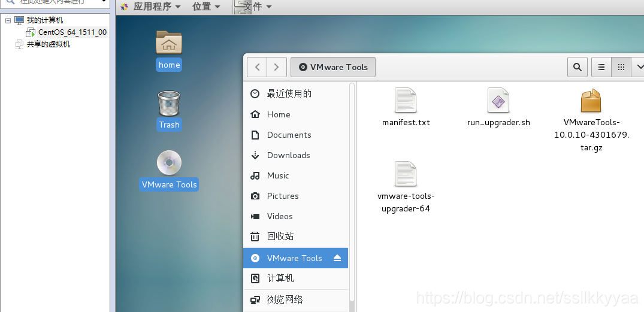
Task: Open the VMware Tools disc on desktop
Action: (169, 163)
